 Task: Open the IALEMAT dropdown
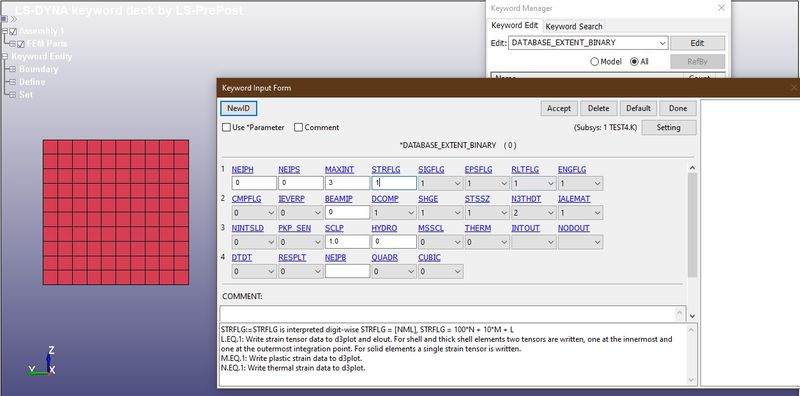580,212
